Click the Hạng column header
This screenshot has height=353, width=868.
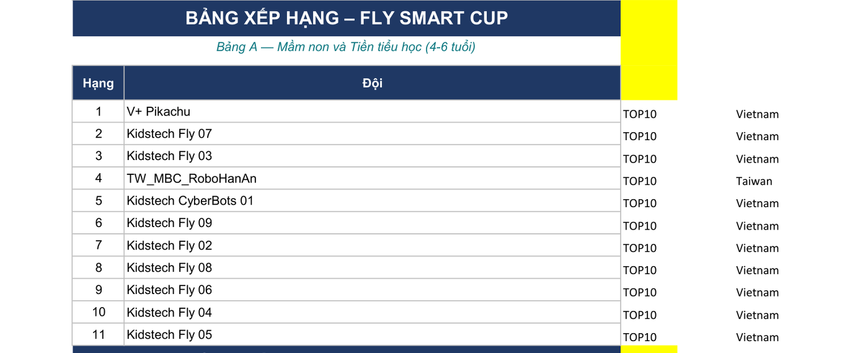pyautogui.click(x=99, y=83)
